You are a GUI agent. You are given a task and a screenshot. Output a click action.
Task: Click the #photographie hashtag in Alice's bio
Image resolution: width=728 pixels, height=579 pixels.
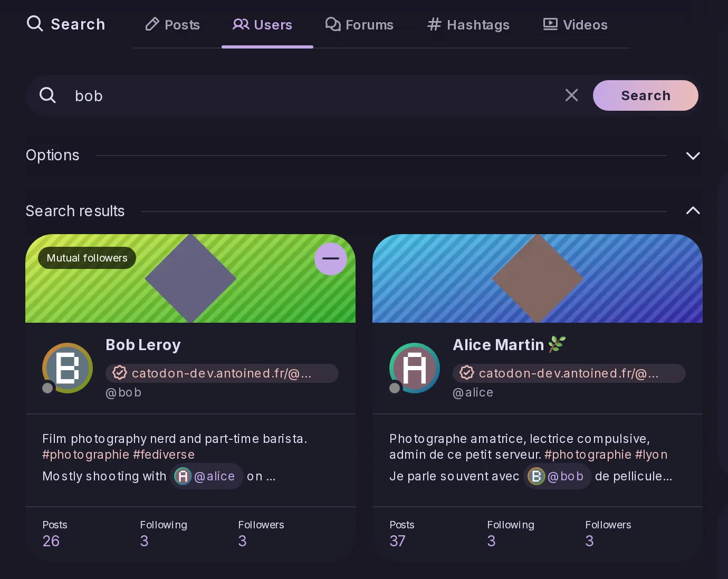pyautogui.click(x=588, y=455)
